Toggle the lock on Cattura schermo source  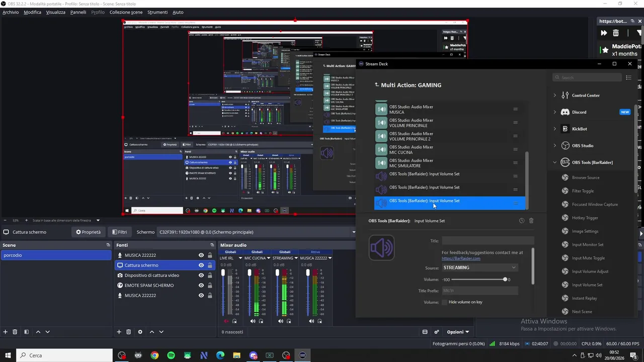point(210,265)
